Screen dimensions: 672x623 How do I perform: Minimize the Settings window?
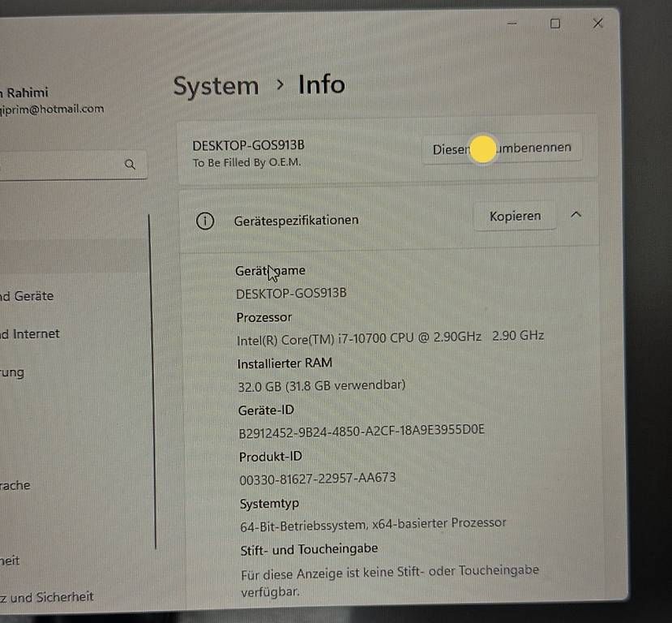tap(512, 24)
